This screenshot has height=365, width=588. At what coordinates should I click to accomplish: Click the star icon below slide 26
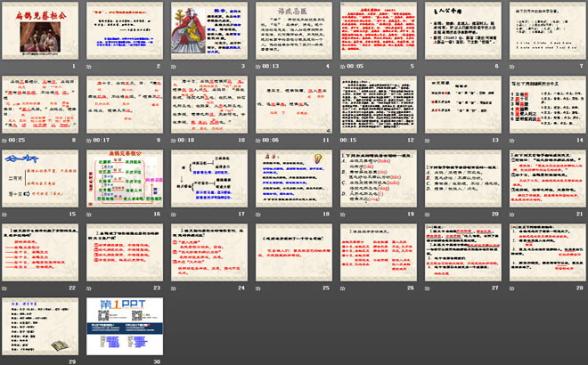(x=341, y=288)
